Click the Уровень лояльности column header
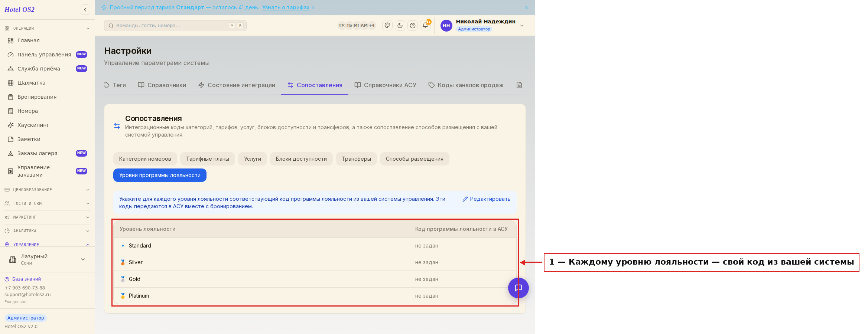The width and height of the screenshot is (868, 334). [x=147, y=229]
